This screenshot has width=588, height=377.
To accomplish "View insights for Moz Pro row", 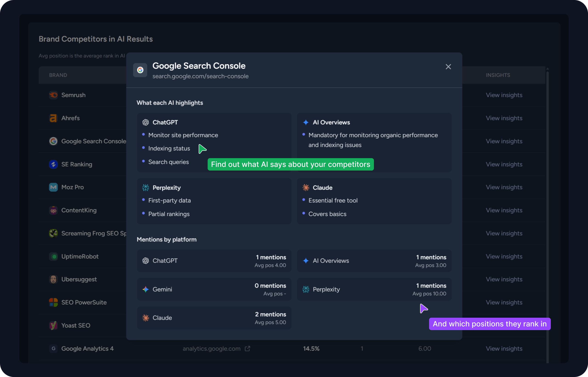I will coord(504,187).
